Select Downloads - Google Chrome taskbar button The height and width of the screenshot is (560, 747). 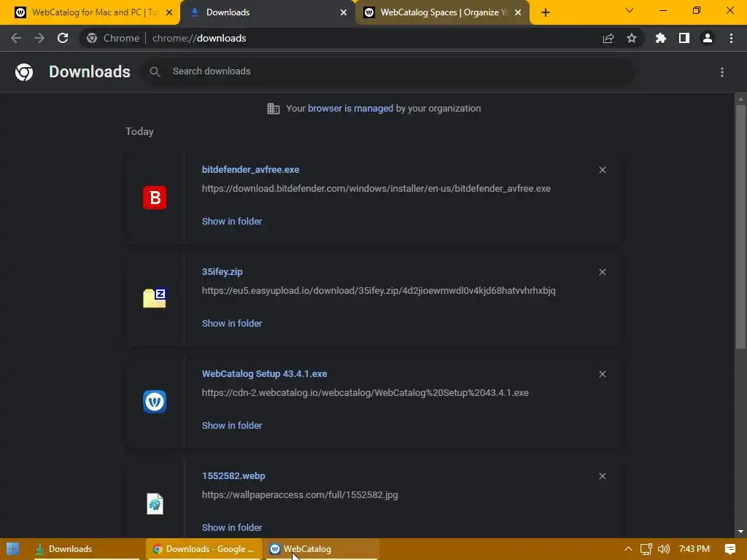pyautogui.click(x=204, y=549)
